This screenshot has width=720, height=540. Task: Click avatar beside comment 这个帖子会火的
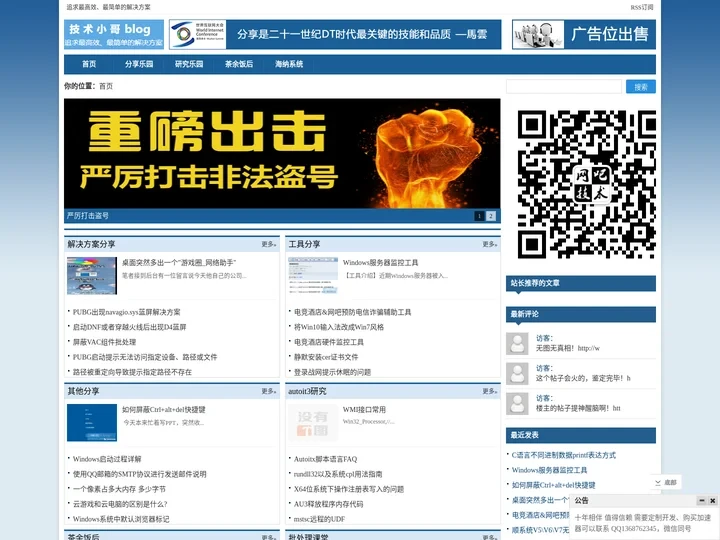click(518, 374)
